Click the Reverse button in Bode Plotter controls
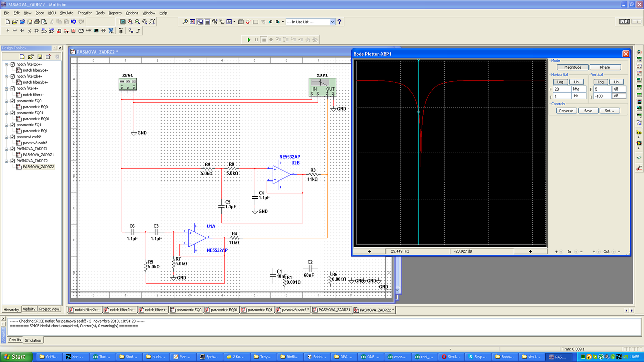644x362 pixels. point(566,111)
